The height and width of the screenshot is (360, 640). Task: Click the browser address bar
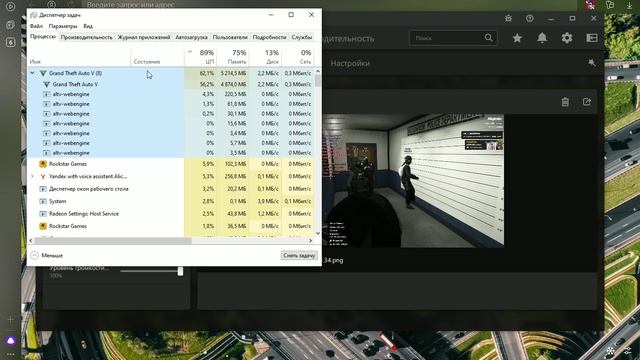point(131,4)
